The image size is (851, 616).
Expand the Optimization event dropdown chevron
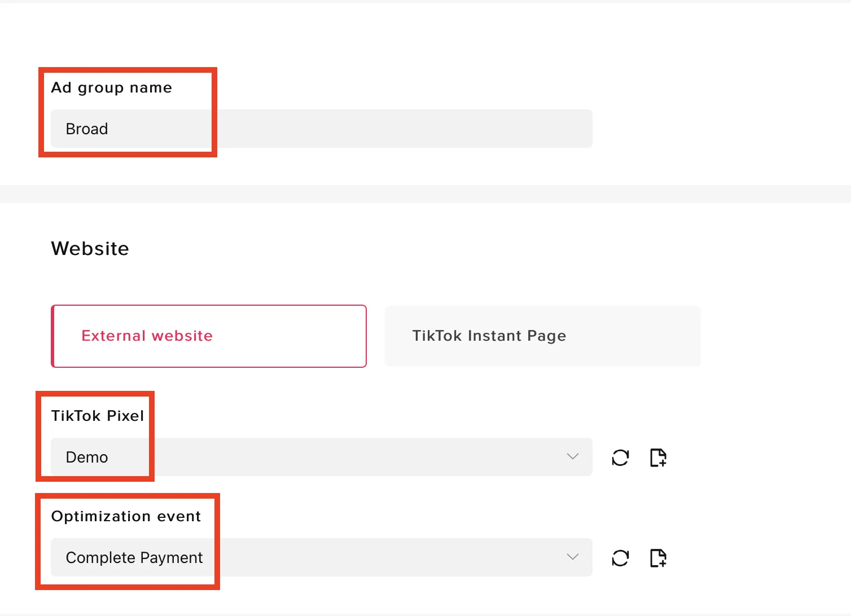[x=573, y=557]
